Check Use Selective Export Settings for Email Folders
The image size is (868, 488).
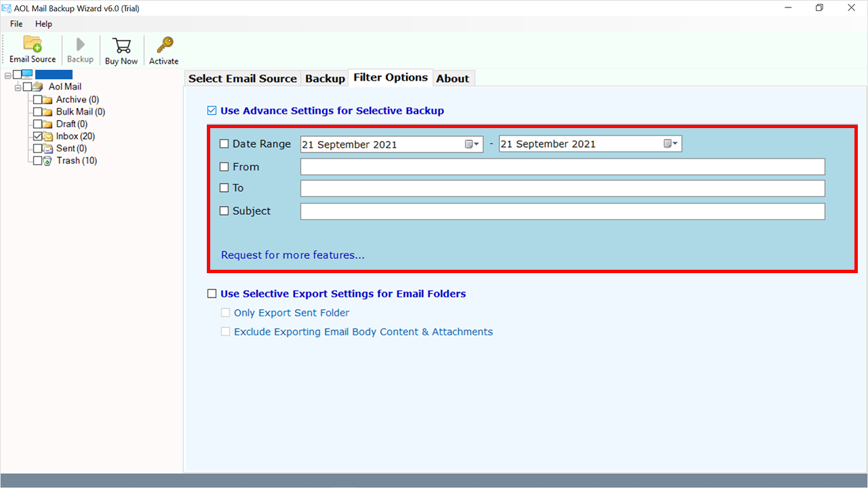(212, 293)
